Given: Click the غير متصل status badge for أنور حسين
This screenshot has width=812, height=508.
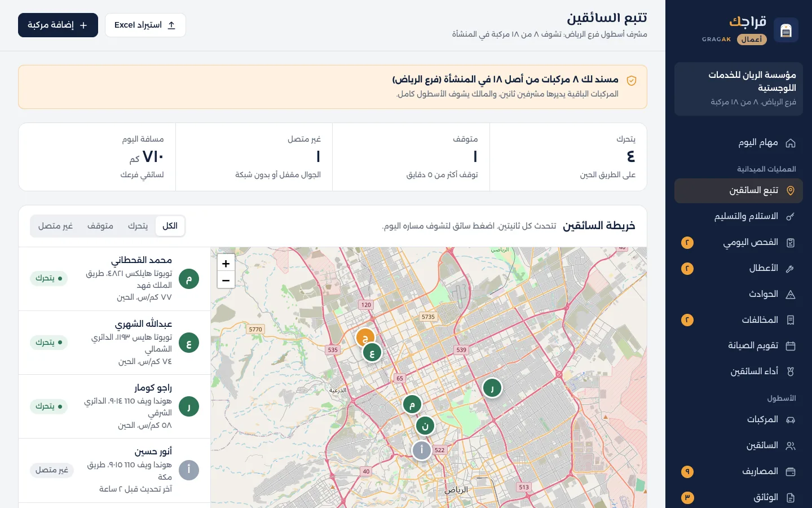Looking at the screenshot, I should pyautogui.click(x=52, y=470).
